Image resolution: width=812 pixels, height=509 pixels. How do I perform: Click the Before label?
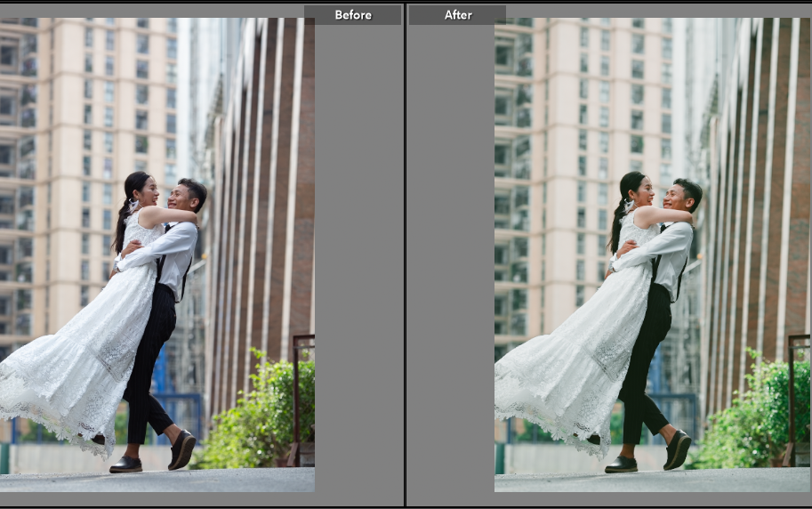pos(352,14)
